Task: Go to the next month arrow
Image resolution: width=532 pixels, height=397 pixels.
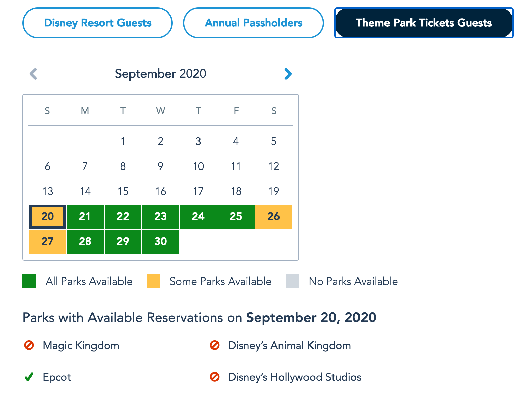Action: (x=288, y=74)
